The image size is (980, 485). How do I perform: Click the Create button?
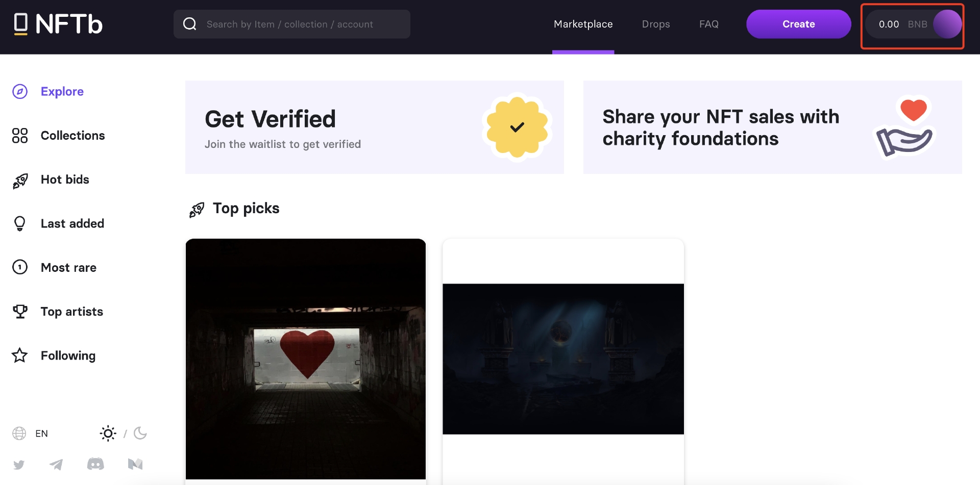799,24
